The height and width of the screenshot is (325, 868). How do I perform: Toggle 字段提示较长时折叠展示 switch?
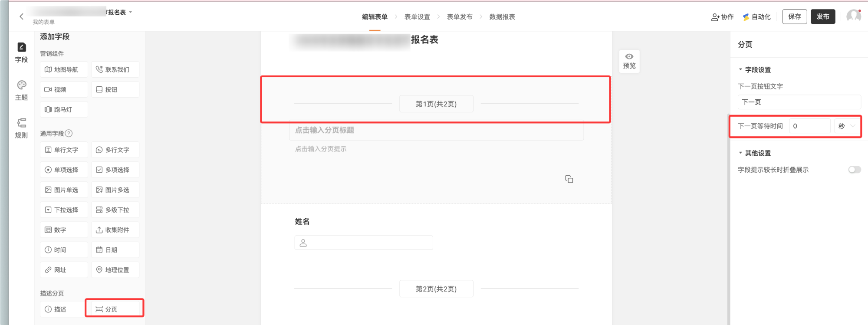coord(855,170)
